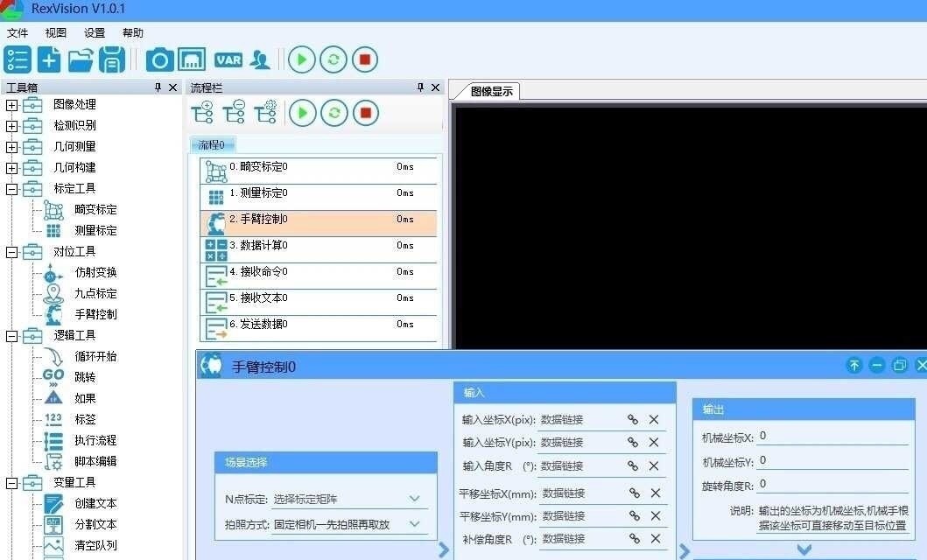Run the flow once in 流程栏 panel
The height and width of the screenshot is (560, 927).
(303, 112)
